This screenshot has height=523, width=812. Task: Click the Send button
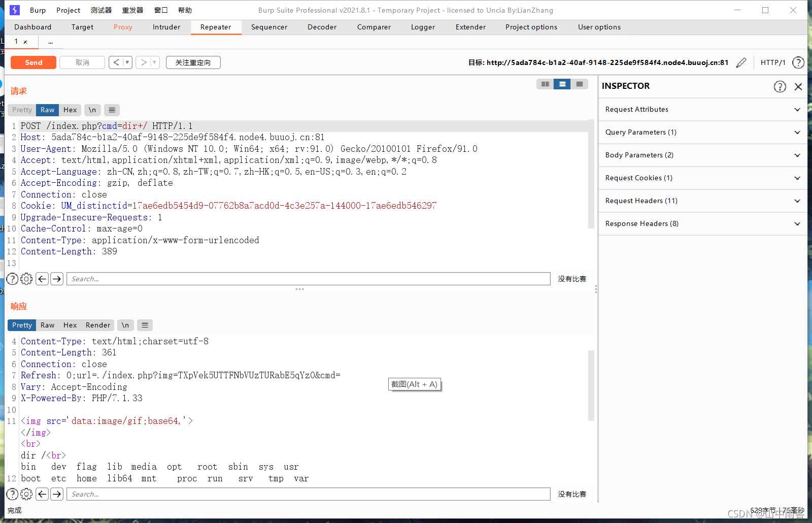(x=33, y=62)
